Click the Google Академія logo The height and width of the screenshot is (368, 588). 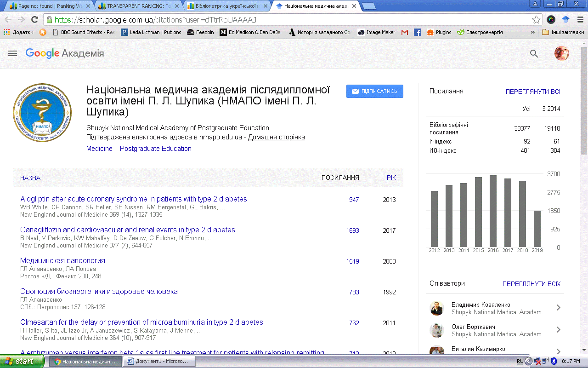(x=65, y=53)
